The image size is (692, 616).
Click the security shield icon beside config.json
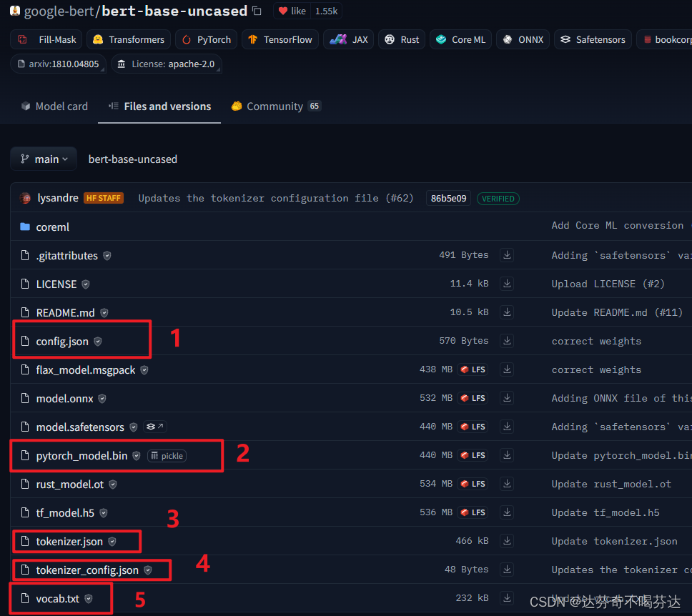[98, 342]
